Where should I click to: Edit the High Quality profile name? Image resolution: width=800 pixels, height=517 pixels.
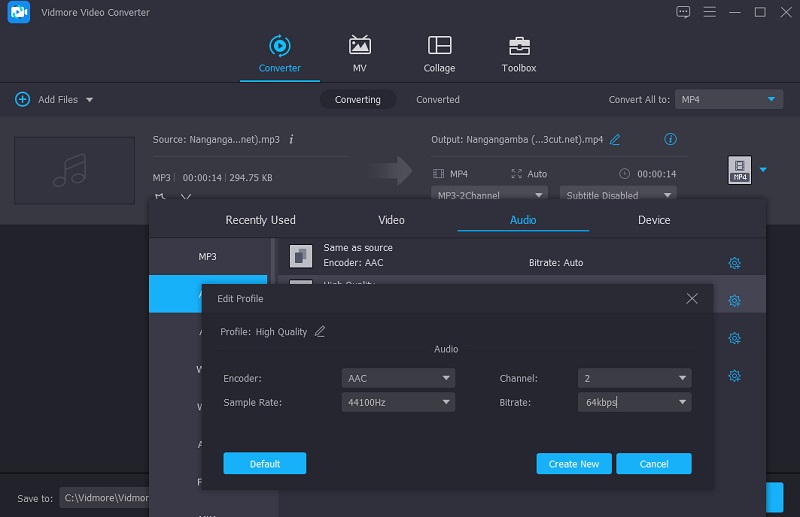click(x=320, y=332)
